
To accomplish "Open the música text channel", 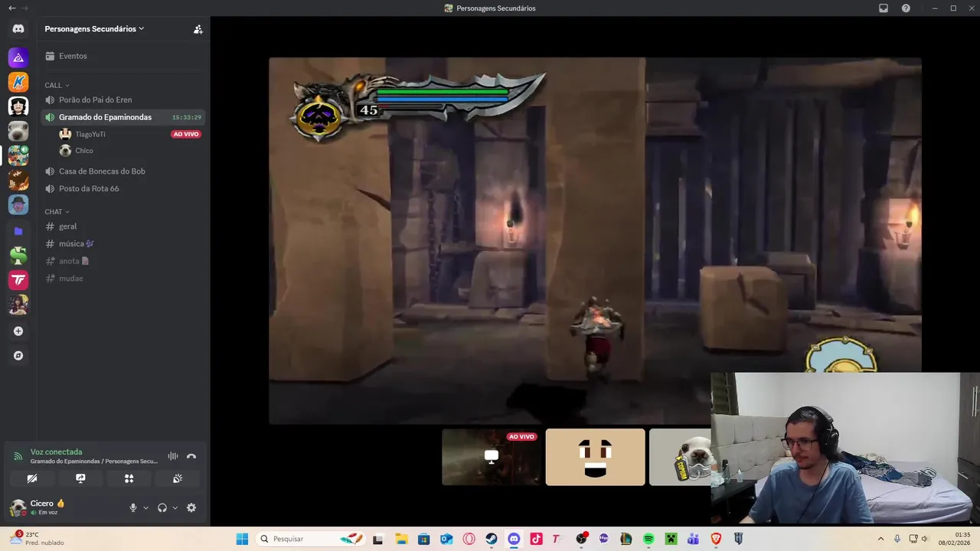I will [123, 243].
